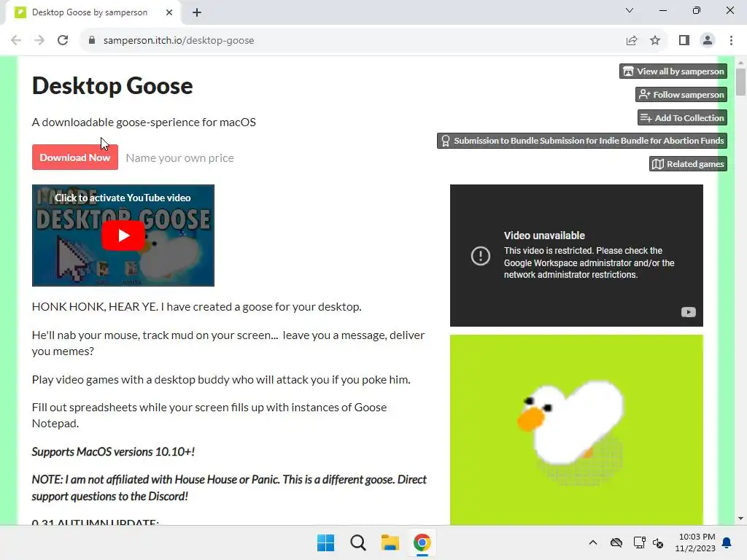Open the green goose screenshot image
The height and width of the screenshot is (560, 747).
tap(576, 430)
